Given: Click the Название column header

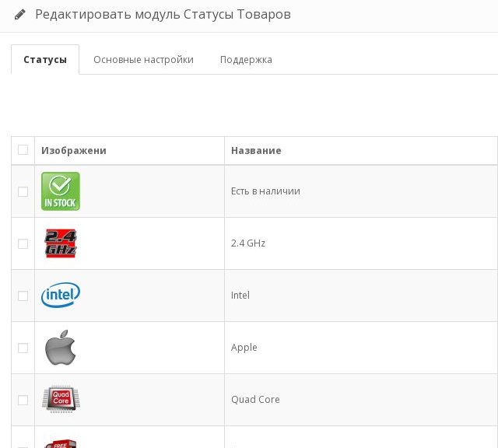Looking at the screenshot, I should tap(256, 150).
